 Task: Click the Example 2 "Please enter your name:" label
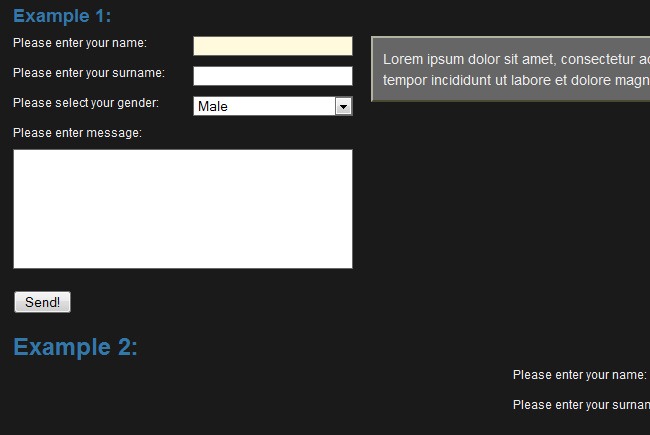click(580, 375)
